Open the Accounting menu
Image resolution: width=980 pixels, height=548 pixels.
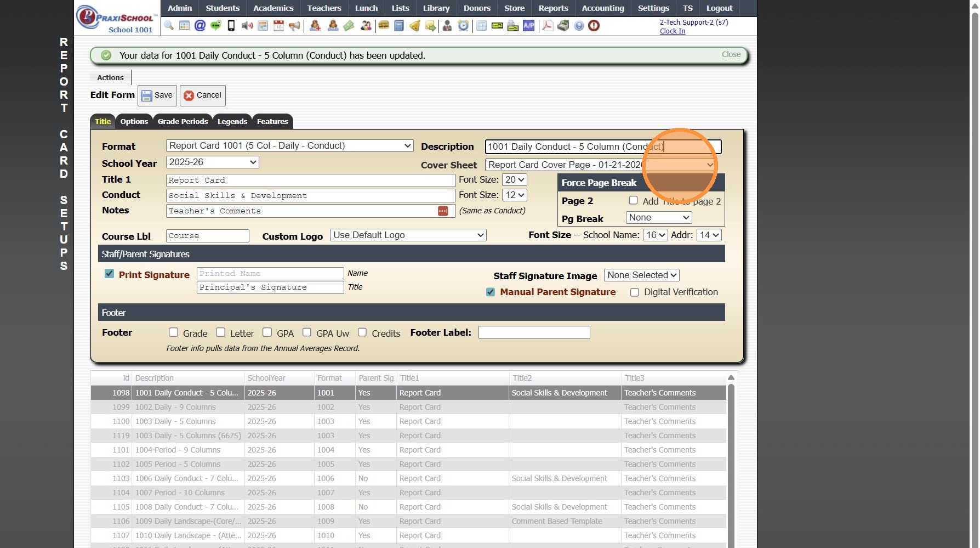click(x=603, y=8)
